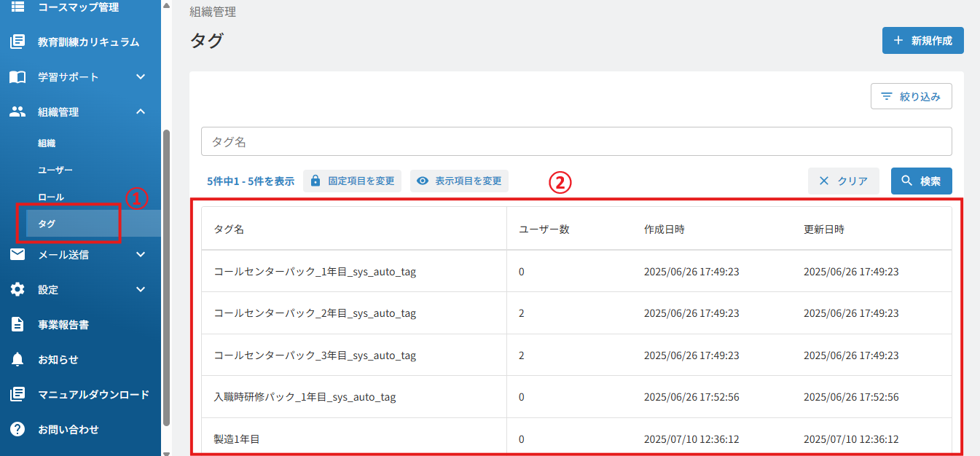Click the 学習サポート open-book icon
Viewport: 980px width, 456px height.
coord(17,77)
